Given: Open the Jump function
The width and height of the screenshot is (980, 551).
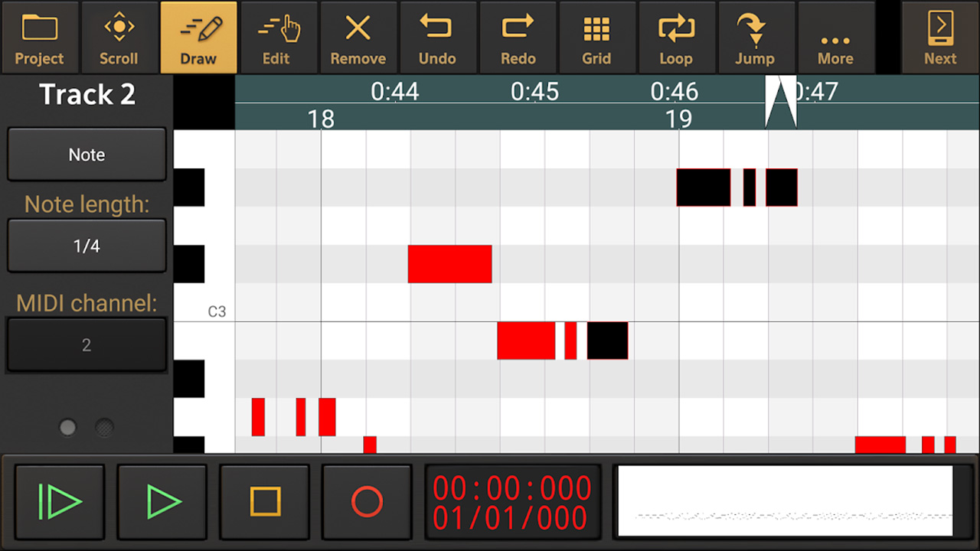Looking at the screenshot, I should 756,37.
